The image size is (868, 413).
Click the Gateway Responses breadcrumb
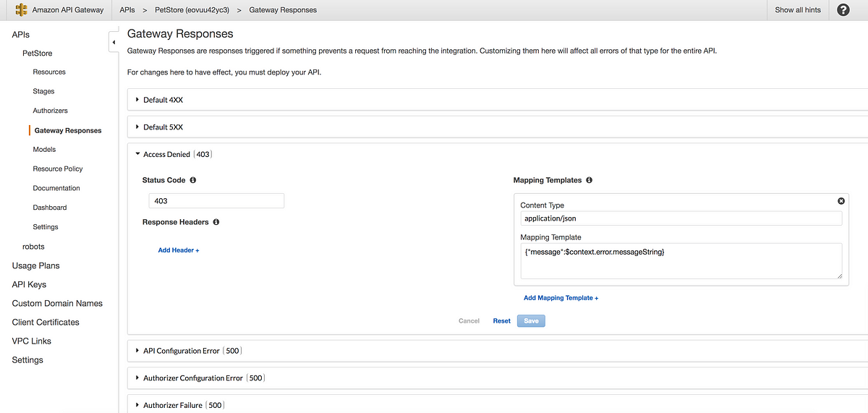[x=283, y=10]
